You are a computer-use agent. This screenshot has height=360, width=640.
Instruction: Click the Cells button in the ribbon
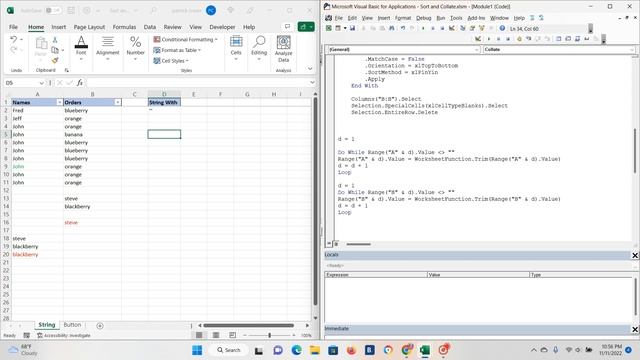click(x=236, y=48)
